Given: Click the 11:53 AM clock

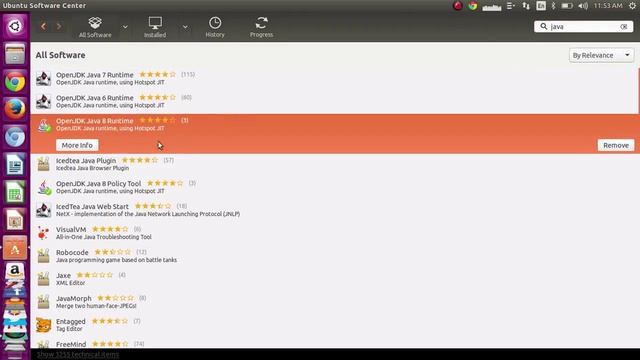Looking at the screenshot, I should pos(608,6).
